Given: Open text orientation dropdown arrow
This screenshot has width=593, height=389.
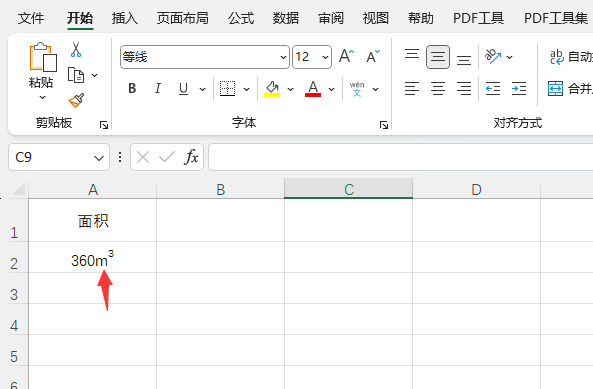Looking at the screenshot, I should click(x=509, y=57).
